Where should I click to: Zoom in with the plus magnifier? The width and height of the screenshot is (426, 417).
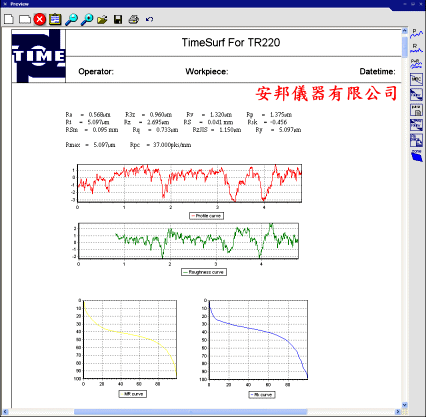[87, 19]
